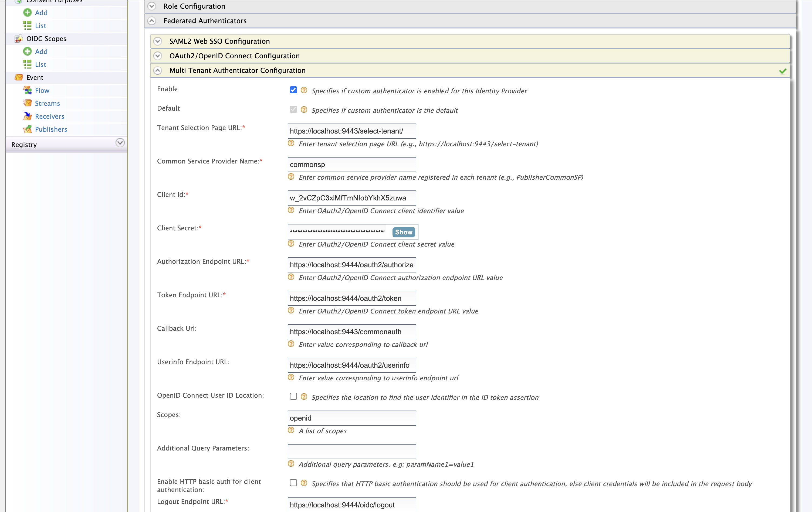Viewport: 812px width, 512px height.
Task: Click the Event section folder icon
Action: tap(19, 77)
